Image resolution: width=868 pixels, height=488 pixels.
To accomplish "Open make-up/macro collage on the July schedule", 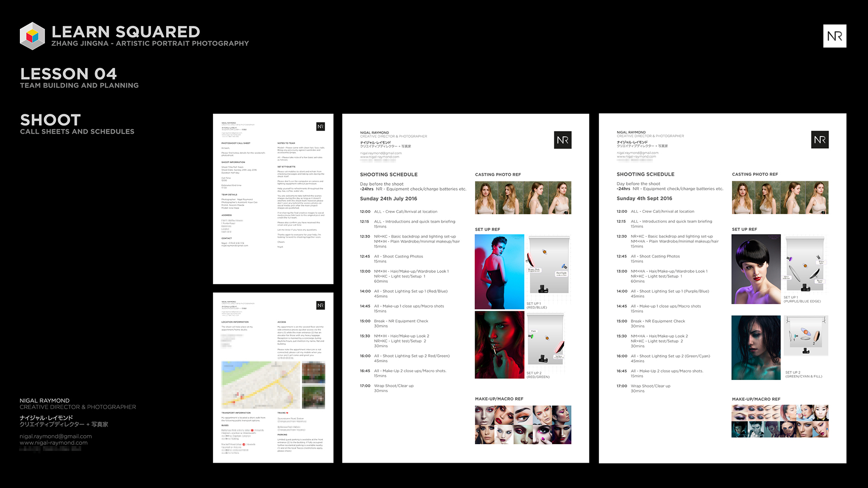I will click(523, 425).
